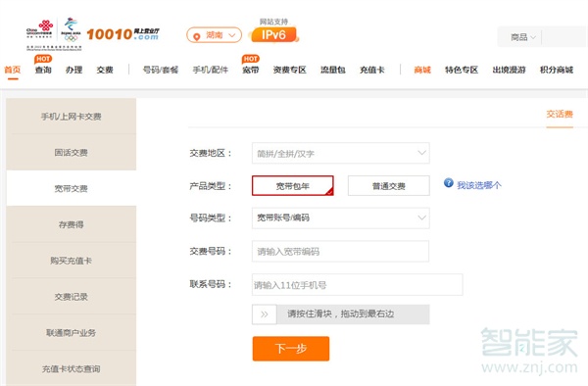Open the 湖南 province selector
The height and width of the screenshot is (386, 588).
click(214, 35)
